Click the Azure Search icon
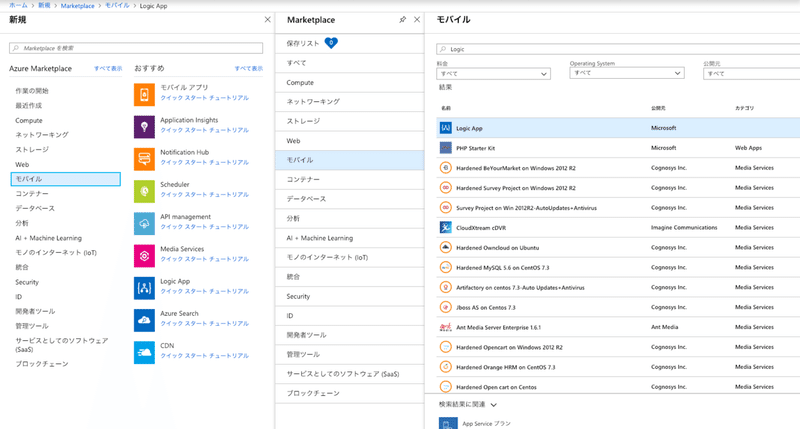This screenshot has width=800, height=429. click(x=144, y=320)
